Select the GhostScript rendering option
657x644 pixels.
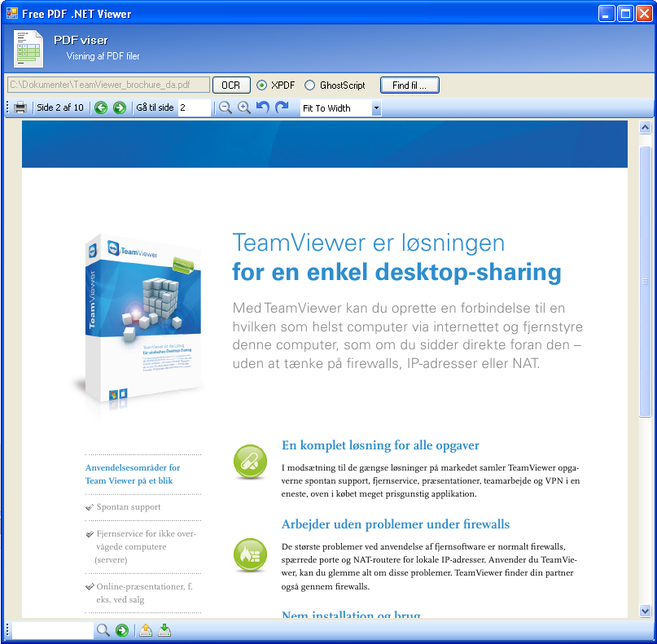click(310, 85)
